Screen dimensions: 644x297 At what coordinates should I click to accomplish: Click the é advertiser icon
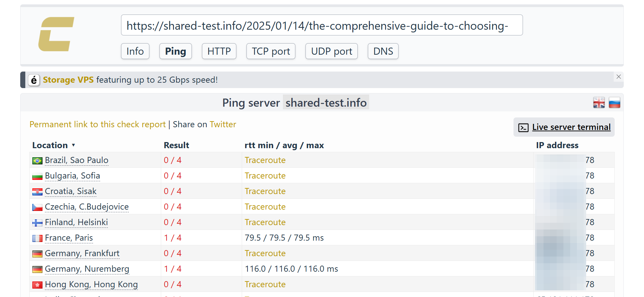[34, 80]
